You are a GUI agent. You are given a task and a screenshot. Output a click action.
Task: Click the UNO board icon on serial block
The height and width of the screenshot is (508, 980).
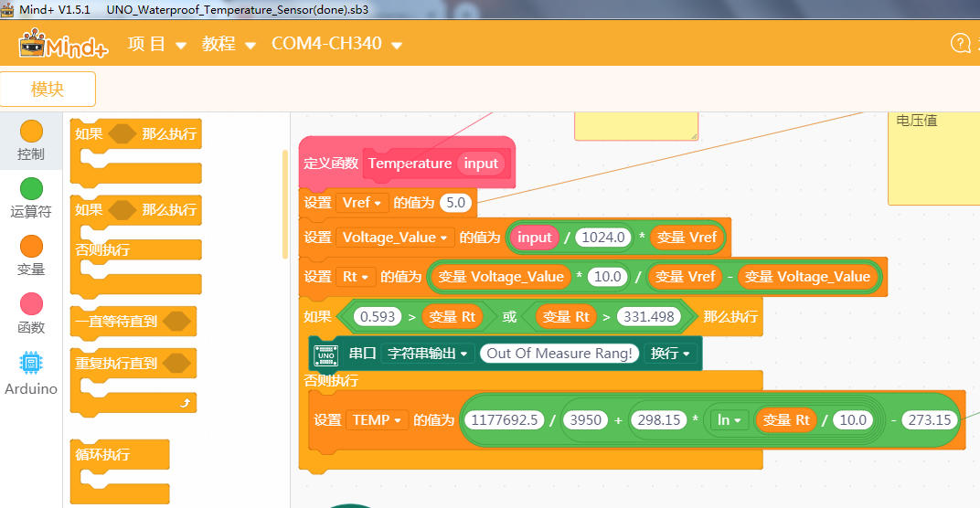click(x=325, y=354)
